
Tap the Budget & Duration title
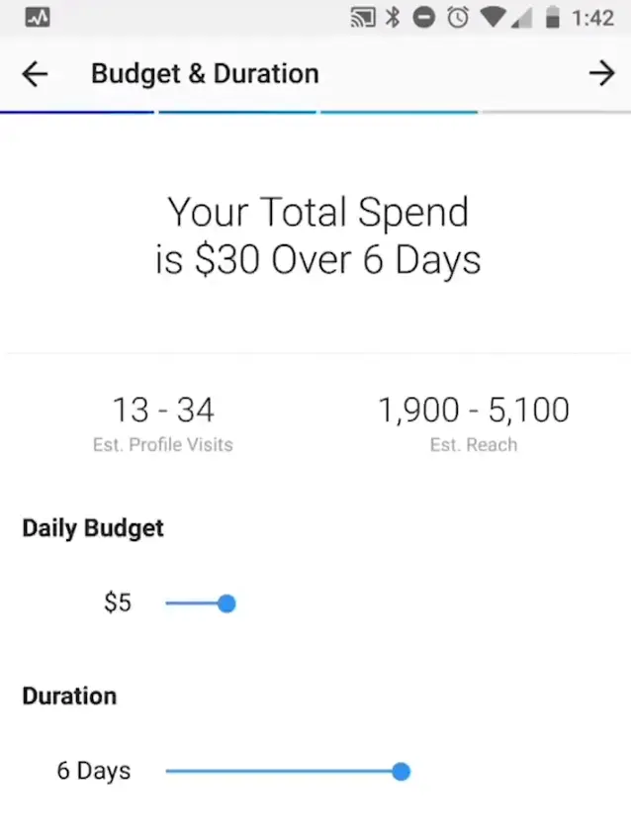[205, 74]
